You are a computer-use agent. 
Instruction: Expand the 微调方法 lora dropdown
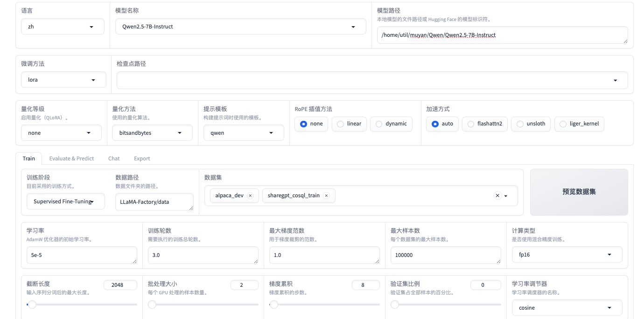[x=63, y=80]
